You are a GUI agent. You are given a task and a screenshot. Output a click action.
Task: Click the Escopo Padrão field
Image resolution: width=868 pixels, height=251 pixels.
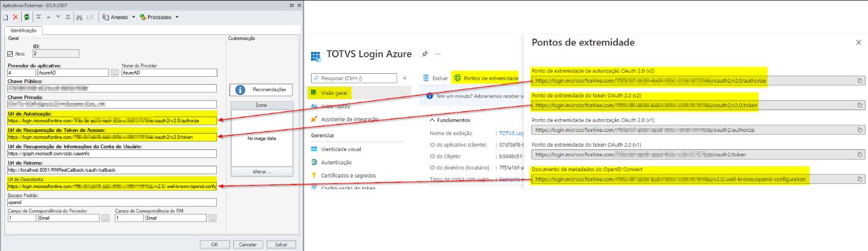[112, 202]
